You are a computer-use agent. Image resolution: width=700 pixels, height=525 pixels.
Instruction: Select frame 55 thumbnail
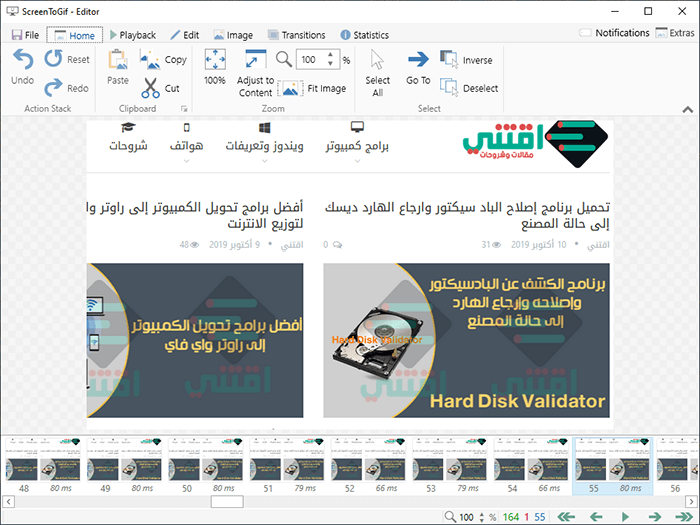click(x=612, y=466)
